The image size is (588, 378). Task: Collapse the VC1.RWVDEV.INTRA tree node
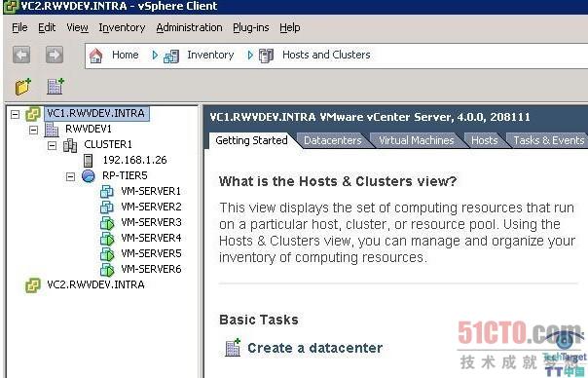click(15, 114)
